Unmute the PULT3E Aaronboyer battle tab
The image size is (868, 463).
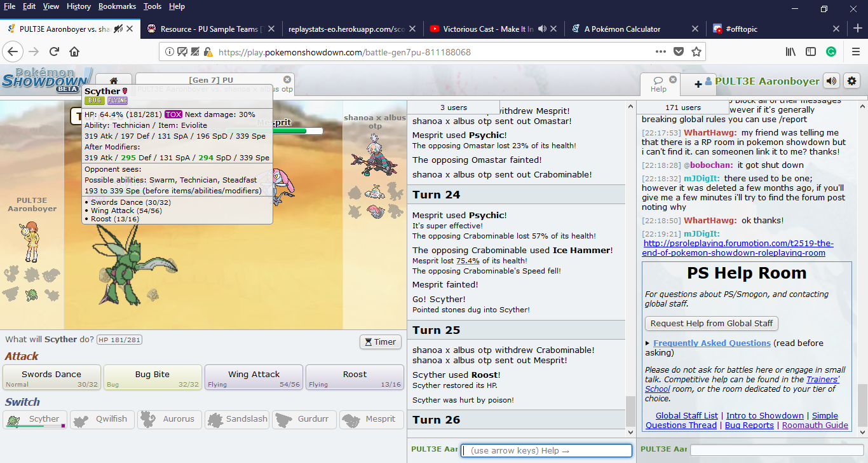coord(118,29)
